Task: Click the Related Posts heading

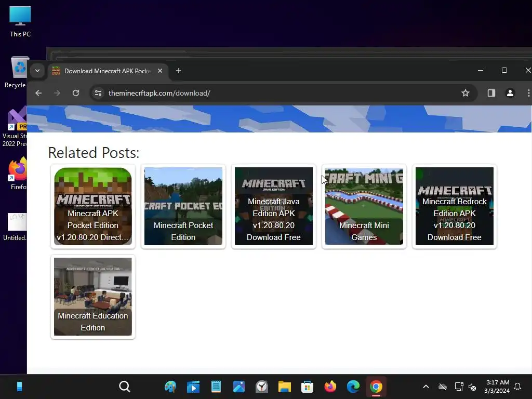Action: pos(94,153)
